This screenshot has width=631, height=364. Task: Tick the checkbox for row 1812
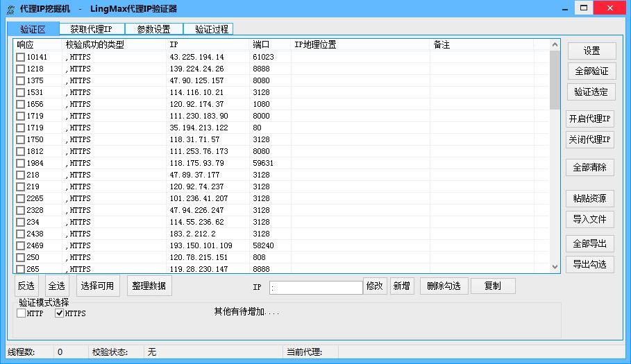tap(21, 151)
